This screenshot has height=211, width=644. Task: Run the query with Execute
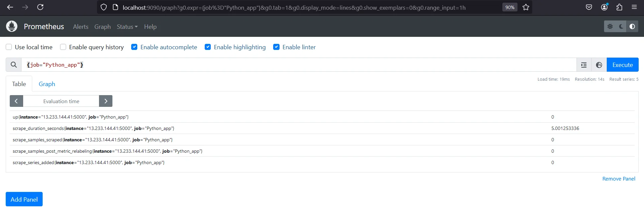(x=623, y=65)
